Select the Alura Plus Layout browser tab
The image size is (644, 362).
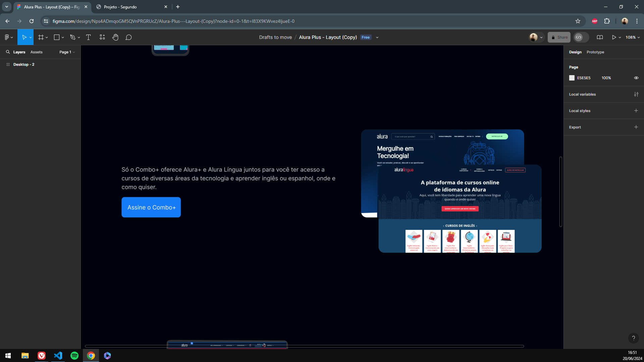tap(52, 7)
